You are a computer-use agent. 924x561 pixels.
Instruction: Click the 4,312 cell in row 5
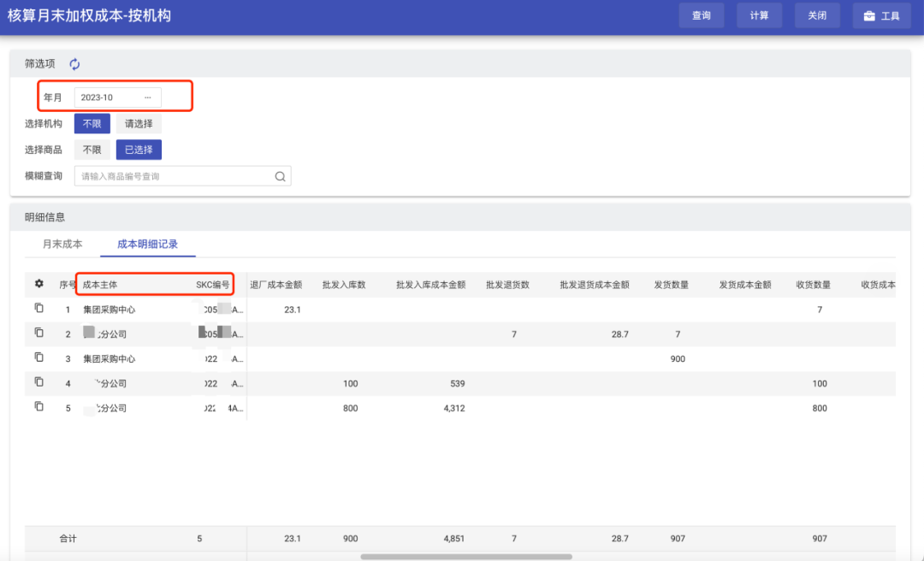coord(454,408)
